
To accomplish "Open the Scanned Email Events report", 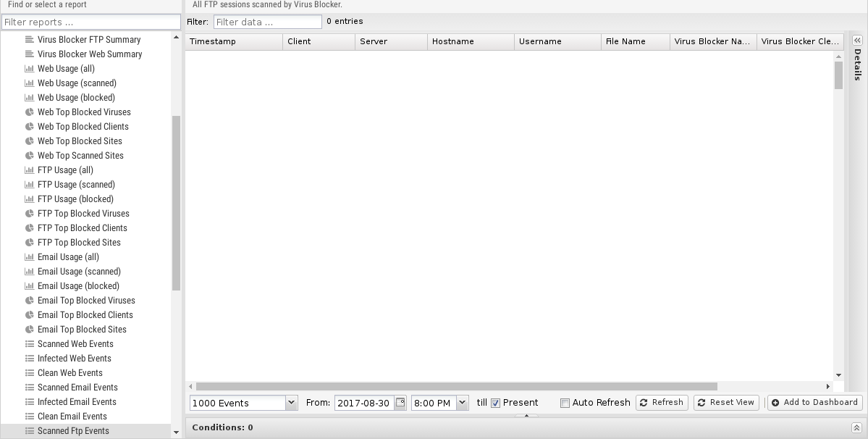I will tap(77, 388).
